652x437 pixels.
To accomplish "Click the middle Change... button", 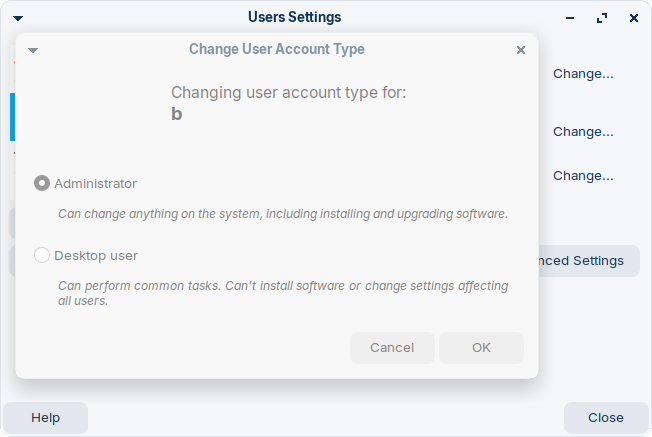I will point(583,132).
